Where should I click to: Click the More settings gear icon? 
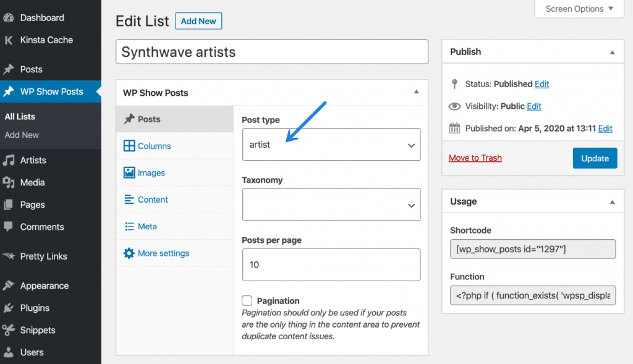129,253
